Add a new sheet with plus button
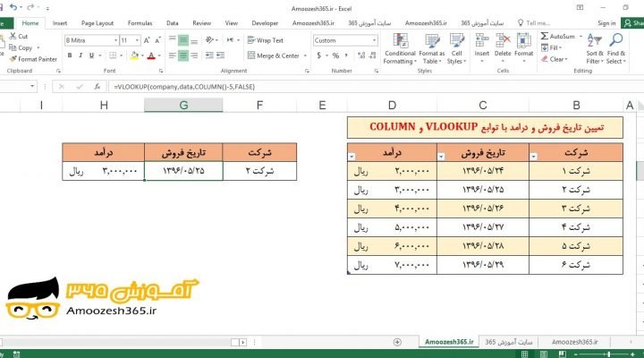The image size is (644, 358). click(397, 342)
